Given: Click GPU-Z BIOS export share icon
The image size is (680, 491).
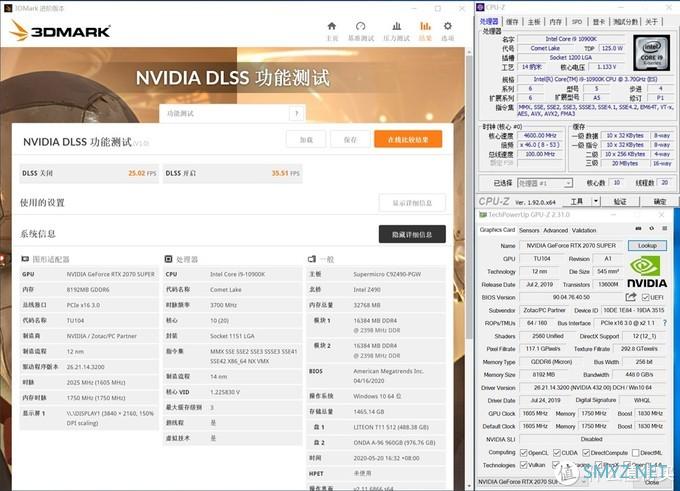Looking at the screenshot, I should click(631, 297).
